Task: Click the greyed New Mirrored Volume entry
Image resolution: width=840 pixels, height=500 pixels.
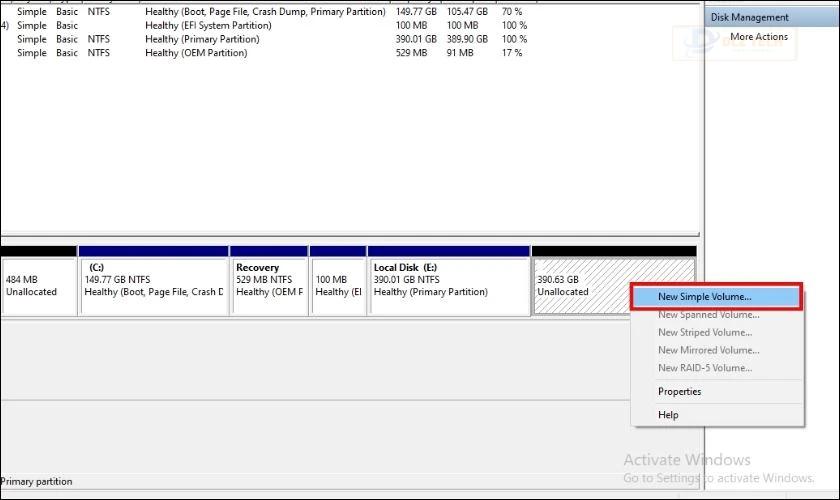Action: point(709,350)
